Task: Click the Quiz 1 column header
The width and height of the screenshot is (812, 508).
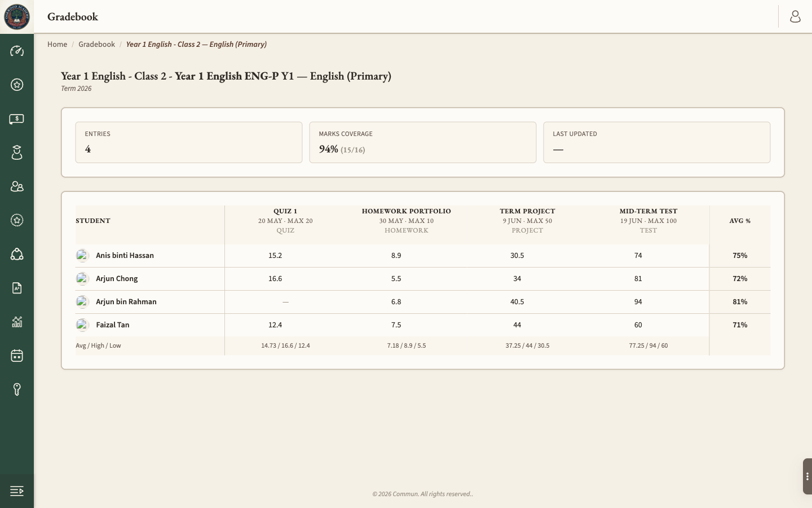Action: 285,221
